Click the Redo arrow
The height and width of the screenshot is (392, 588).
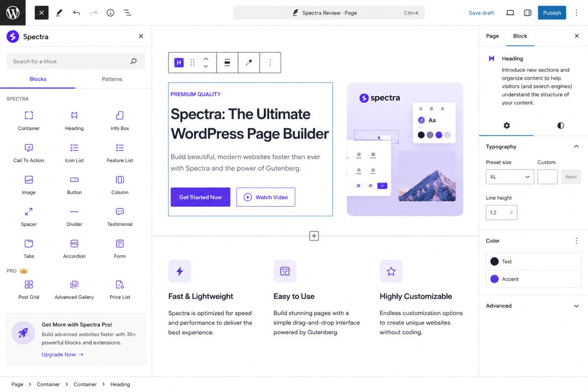point(94,13)
